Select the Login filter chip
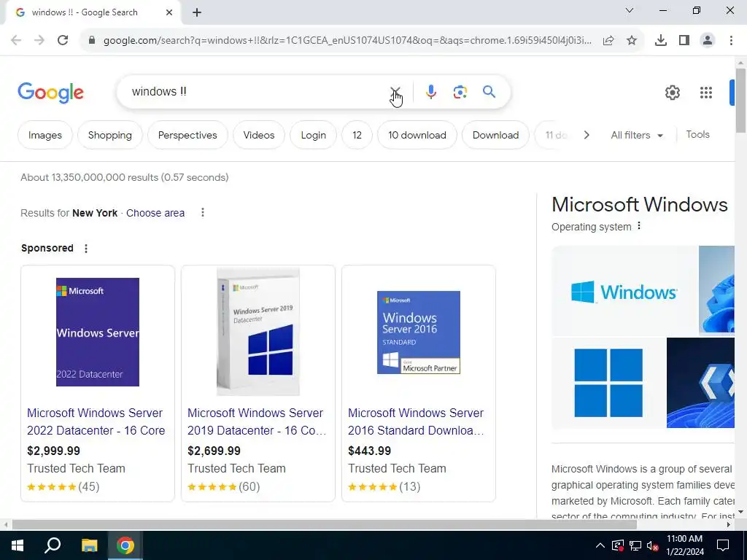This screenshot has height=560, width=747. (314, 135)
